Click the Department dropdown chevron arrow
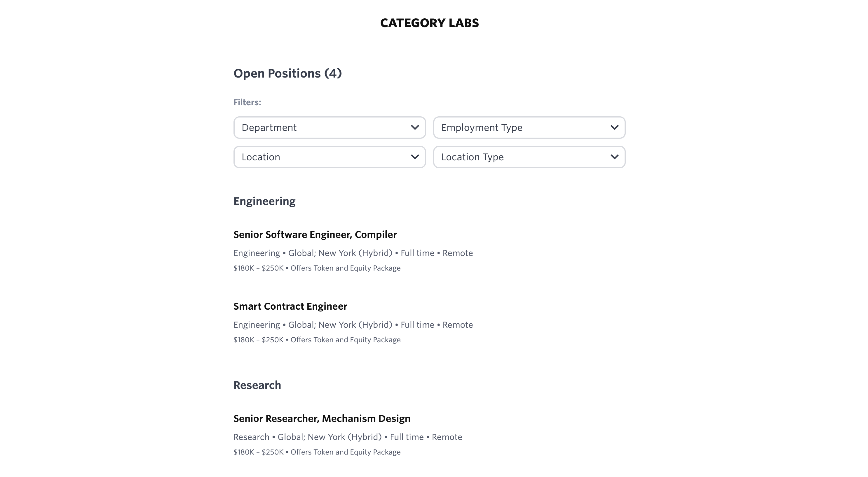The height and width of the screenshot is (477, 868). (x=415, y=128)
